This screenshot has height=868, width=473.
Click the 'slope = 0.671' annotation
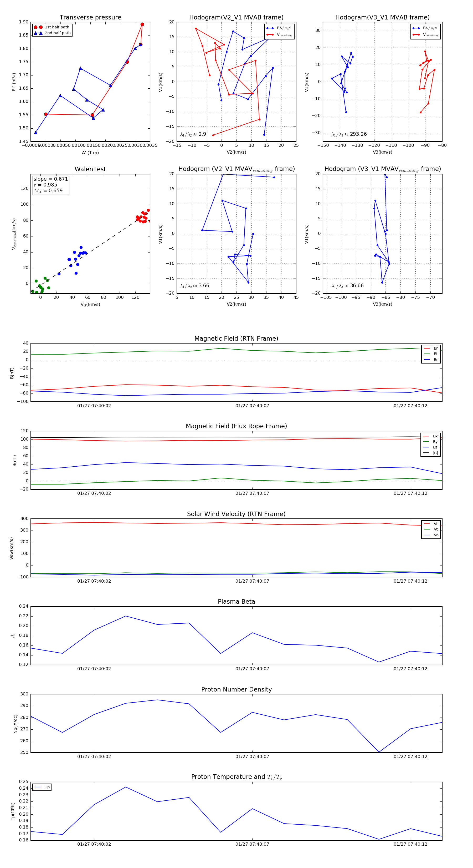tap(50, 179)
